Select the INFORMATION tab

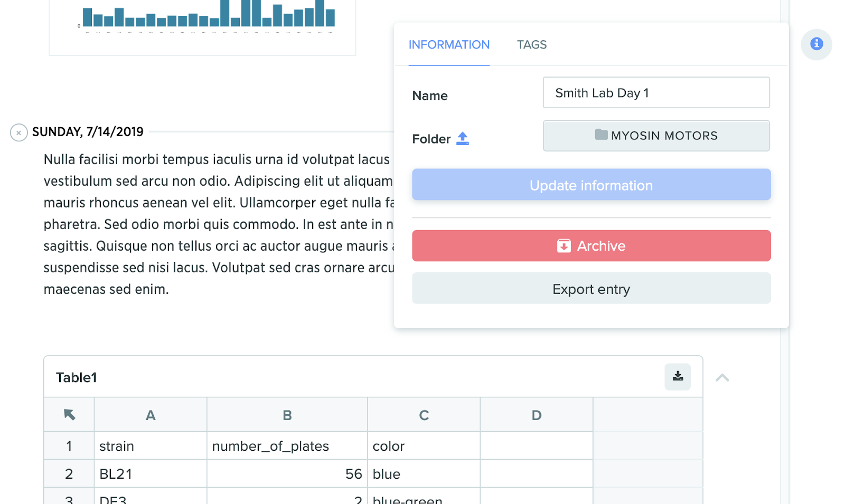click(449, 45)
